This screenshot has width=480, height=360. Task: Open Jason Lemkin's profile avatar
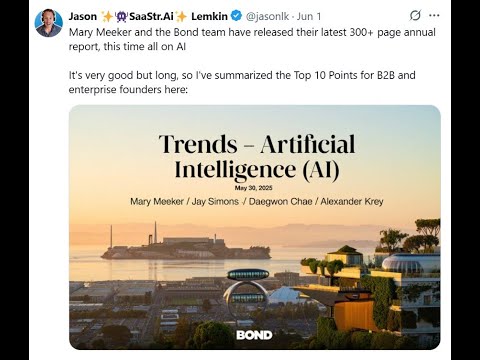coord(49,23)
